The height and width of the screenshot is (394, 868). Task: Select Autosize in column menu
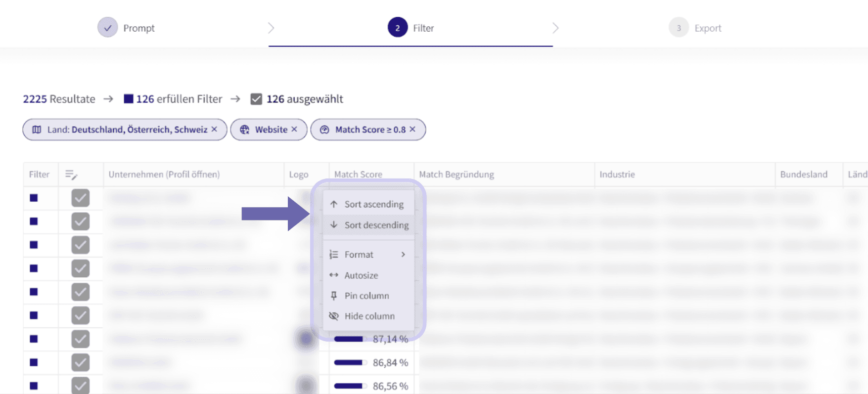pos(368,275)
